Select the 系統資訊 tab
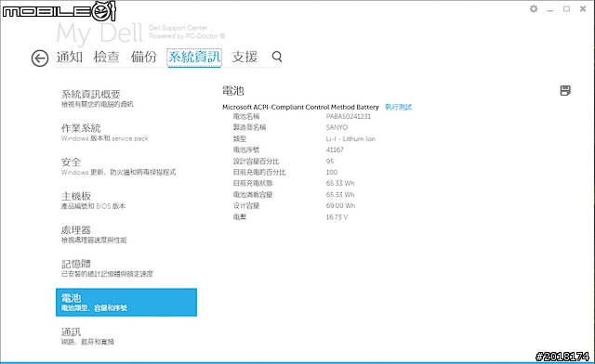The image size is (595, 364). 194,58
